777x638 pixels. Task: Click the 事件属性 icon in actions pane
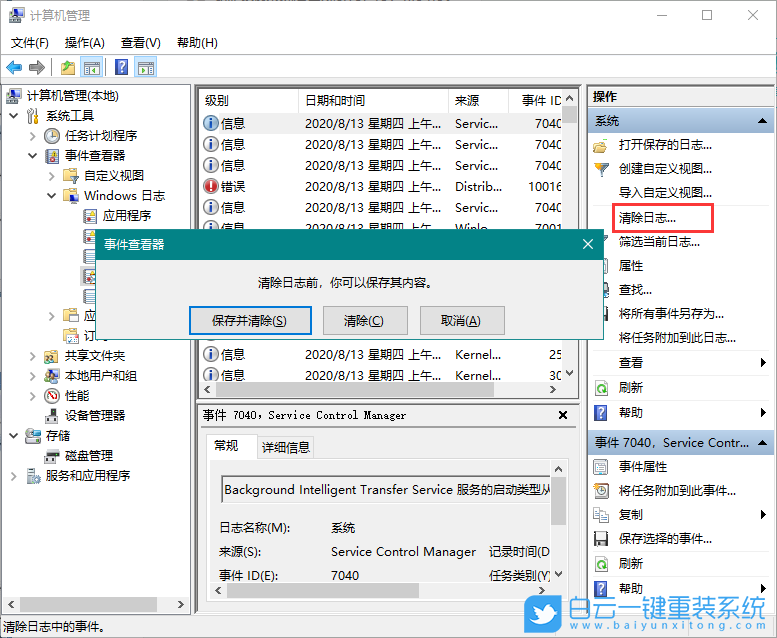click(x=601, y=467)
